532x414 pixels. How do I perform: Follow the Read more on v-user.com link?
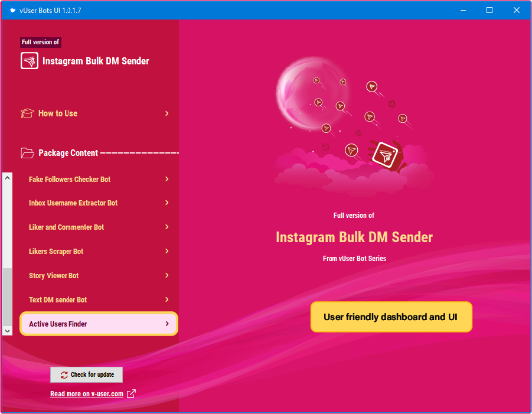point(87,394)
